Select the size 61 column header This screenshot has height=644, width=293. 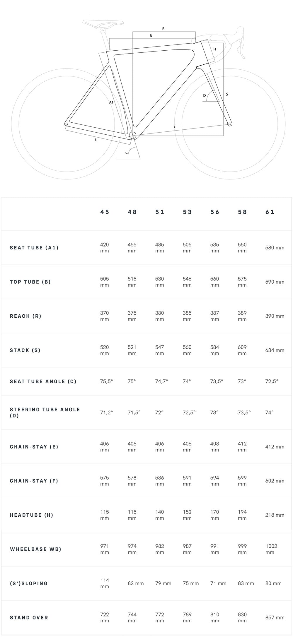(270, 212)
